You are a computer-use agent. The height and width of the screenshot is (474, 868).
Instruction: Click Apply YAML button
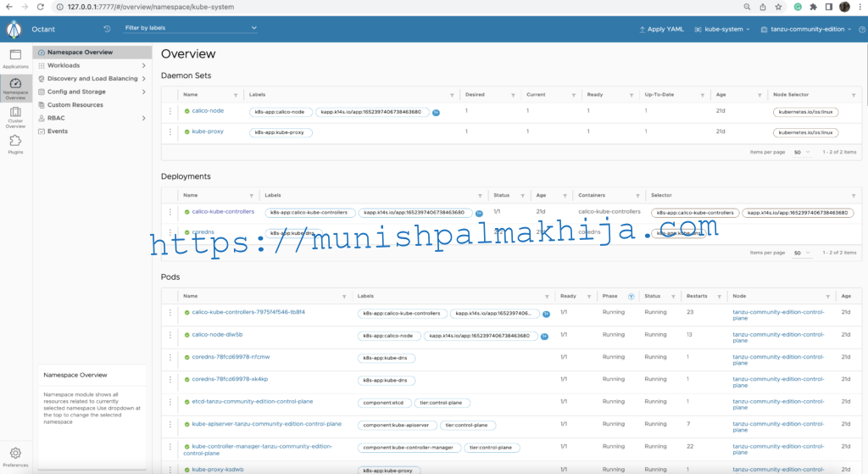(661, 30)
